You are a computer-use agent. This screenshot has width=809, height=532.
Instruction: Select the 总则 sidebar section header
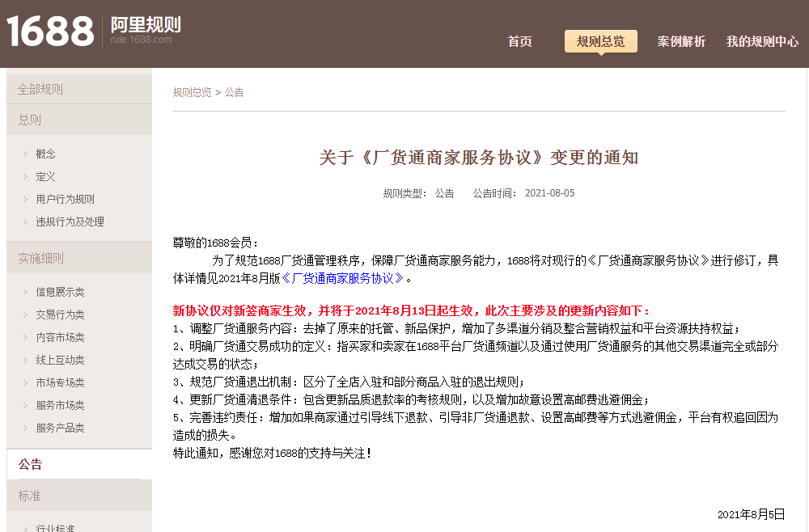coord(79,120)
